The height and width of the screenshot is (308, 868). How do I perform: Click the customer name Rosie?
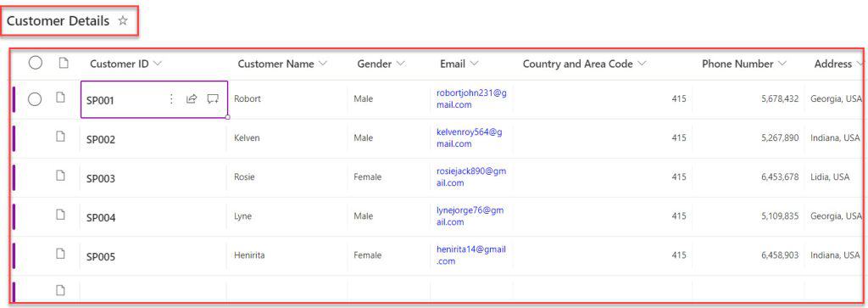[245, 177]
